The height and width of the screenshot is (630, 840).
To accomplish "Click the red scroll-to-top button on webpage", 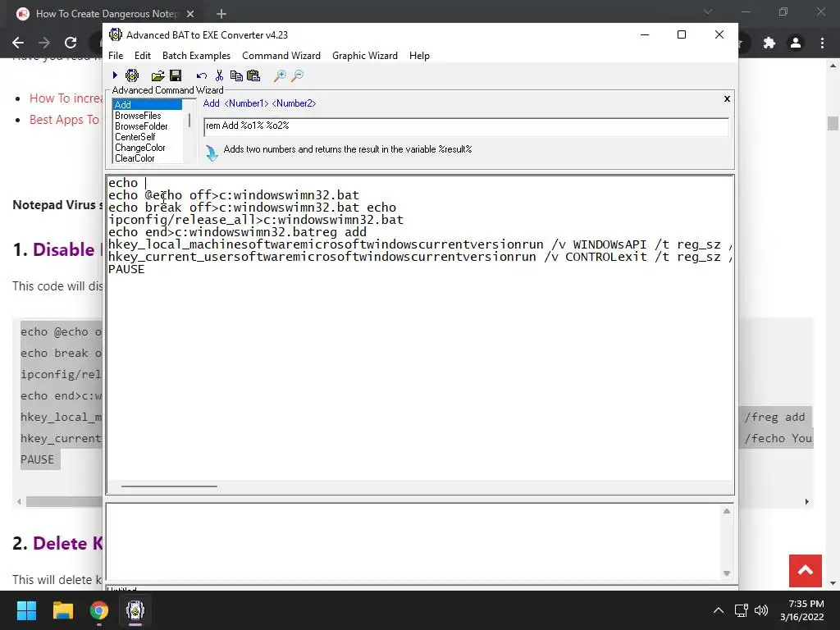I will click(x=806, y=571).
